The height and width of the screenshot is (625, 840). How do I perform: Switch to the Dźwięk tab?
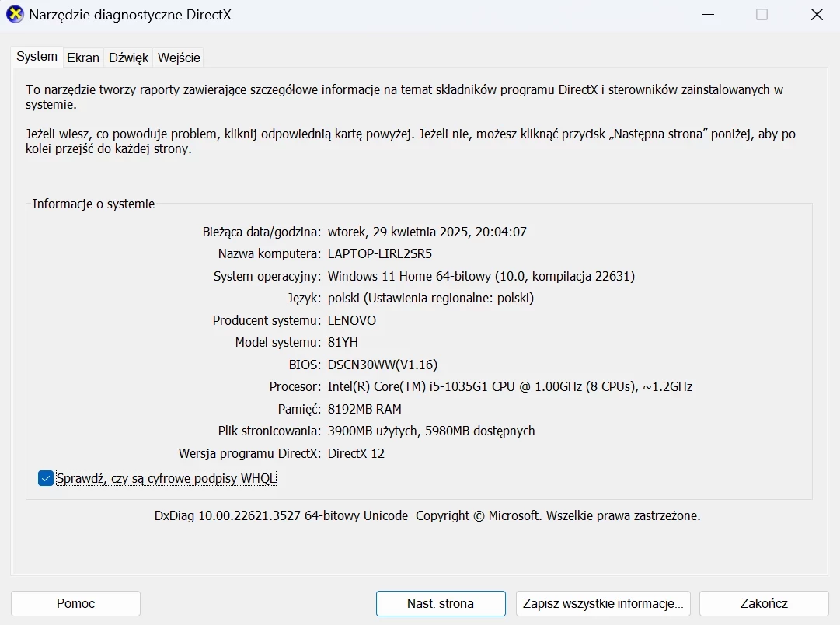pos(128,58)
